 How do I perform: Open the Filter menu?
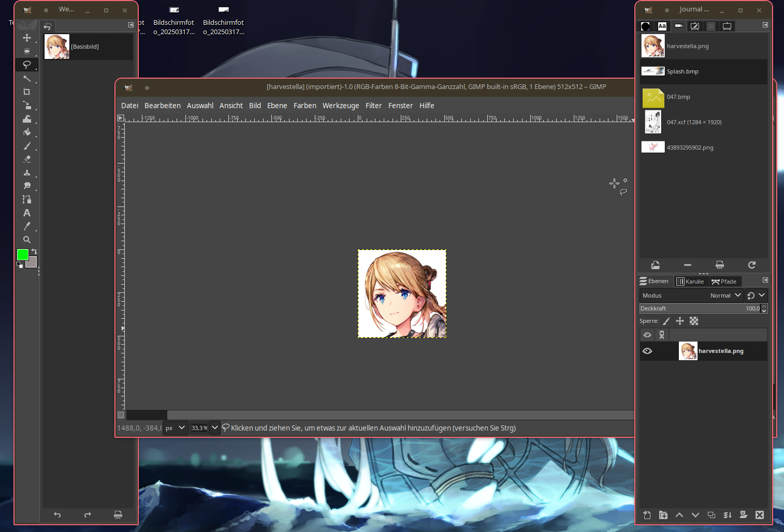(373, 106)
